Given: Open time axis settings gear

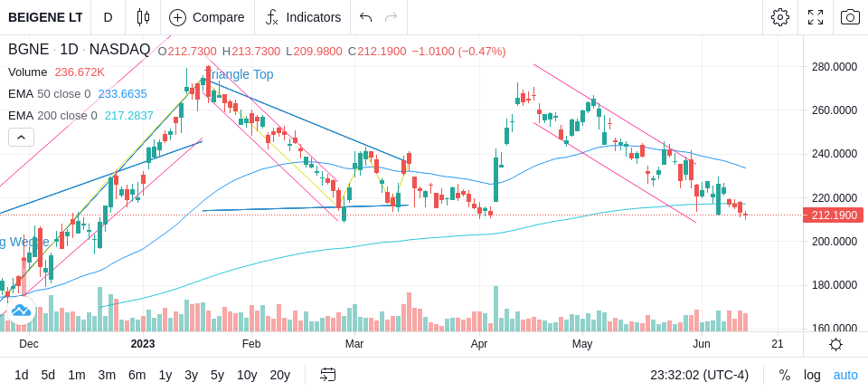Looking at the screenshot, I should pos(835,345).
